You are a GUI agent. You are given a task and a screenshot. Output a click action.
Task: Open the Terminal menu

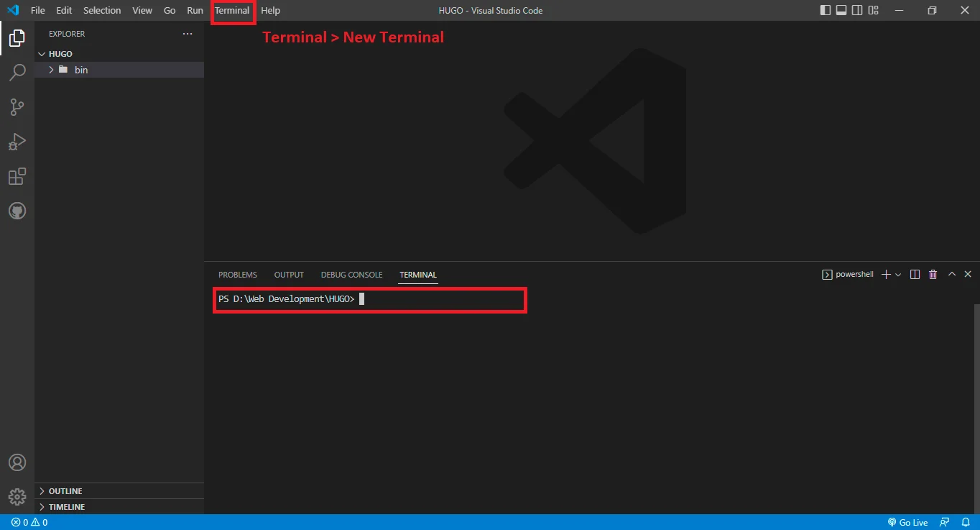tap(232, 10)
